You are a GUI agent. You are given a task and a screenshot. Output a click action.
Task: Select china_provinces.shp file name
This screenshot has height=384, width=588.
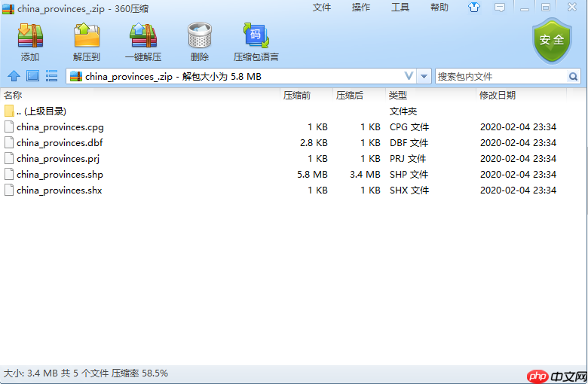60,174
